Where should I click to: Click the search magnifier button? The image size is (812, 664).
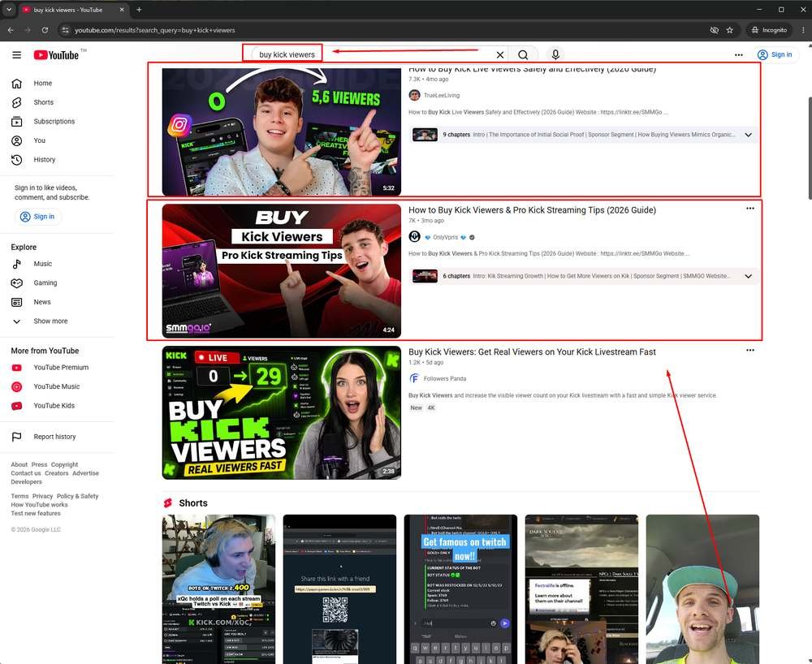tap(523, 54)
